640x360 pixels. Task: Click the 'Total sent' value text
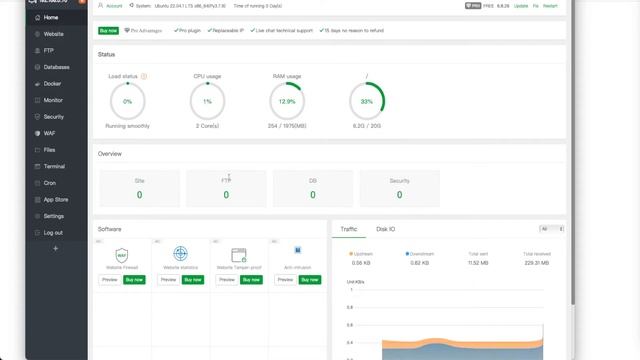478,263
